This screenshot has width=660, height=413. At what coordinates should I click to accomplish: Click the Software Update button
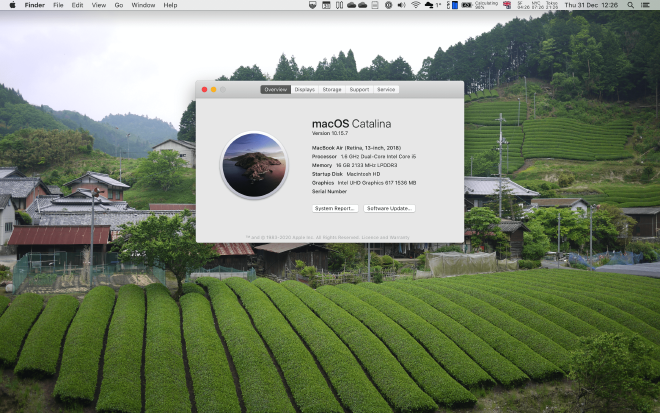tap(389, 208)
